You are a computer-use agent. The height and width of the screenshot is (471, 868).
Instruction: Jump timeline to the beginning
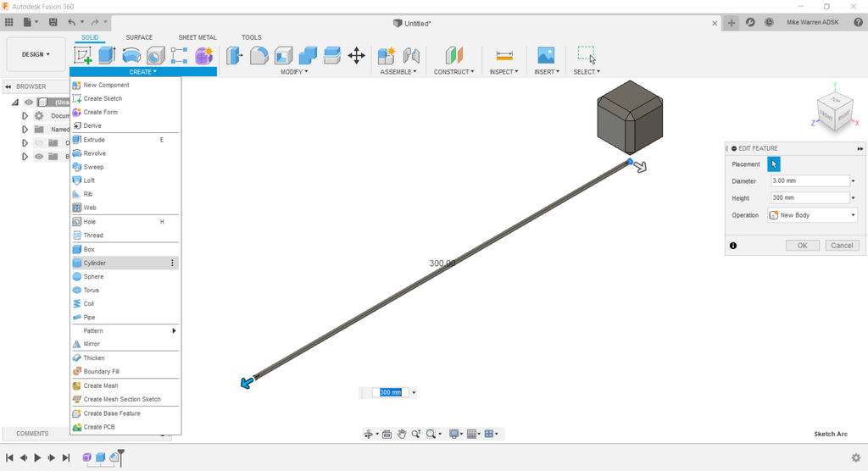(x=9, y=457)
